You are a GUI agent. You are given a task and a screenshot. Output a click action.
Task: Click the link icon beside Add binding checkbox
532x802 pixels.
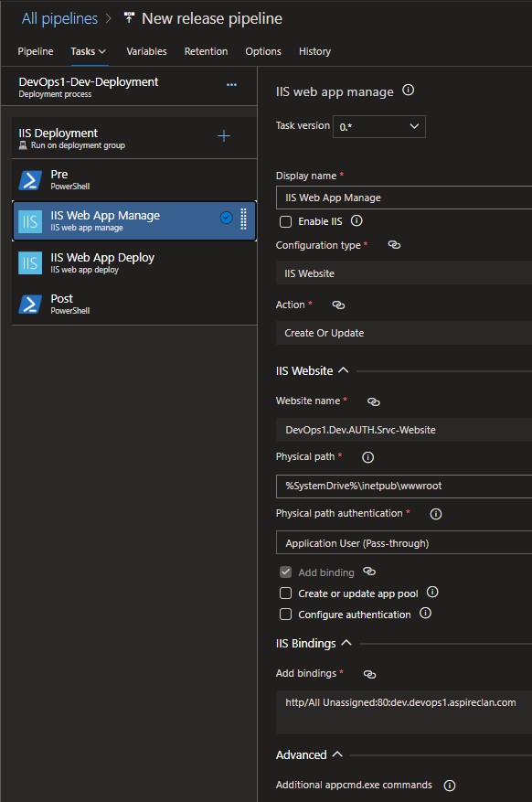pos(369,572)
